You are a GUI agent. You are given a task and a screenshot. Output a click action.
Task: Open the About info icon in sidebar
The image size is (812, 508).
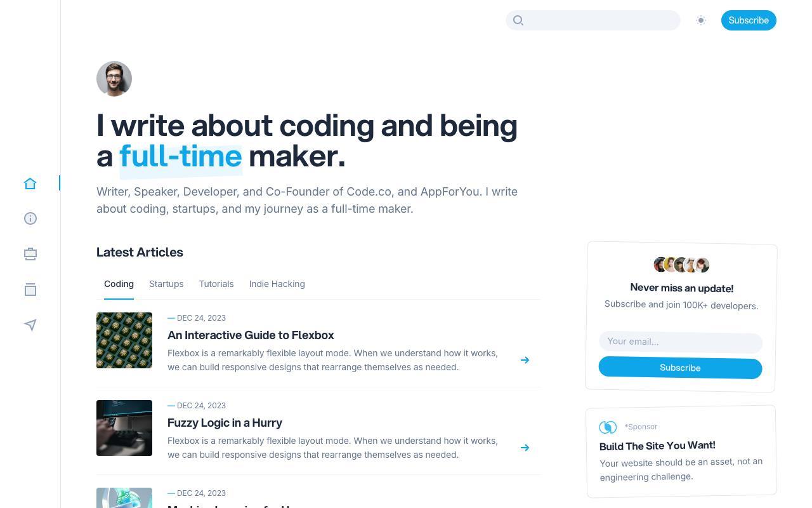(30, 218)
